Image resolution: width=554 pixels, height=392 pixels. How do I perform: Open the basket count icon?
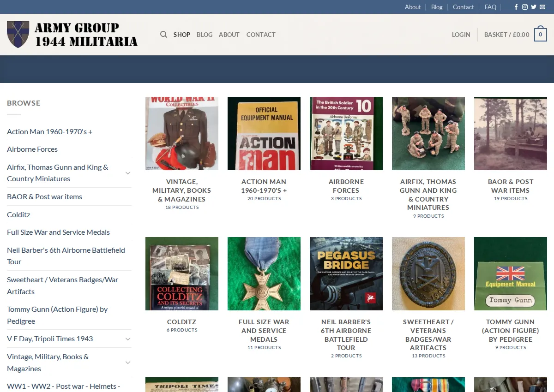pos(541,34)
